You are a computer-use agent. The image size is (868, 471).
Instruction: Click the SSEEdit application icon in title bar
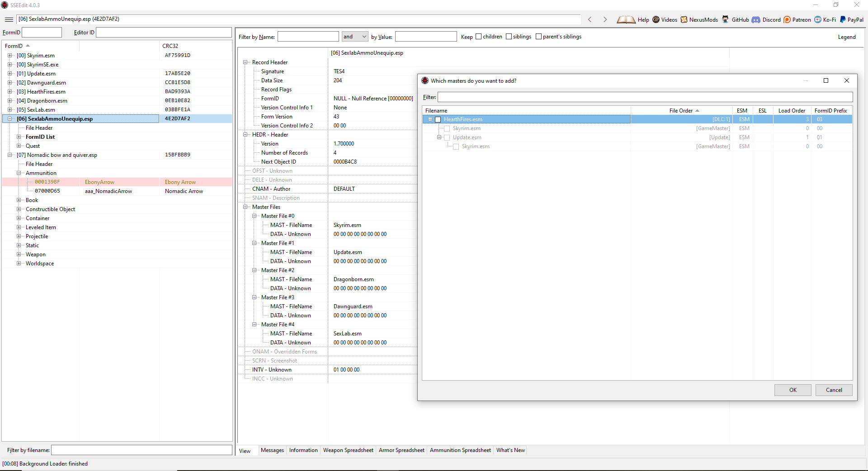5,5
